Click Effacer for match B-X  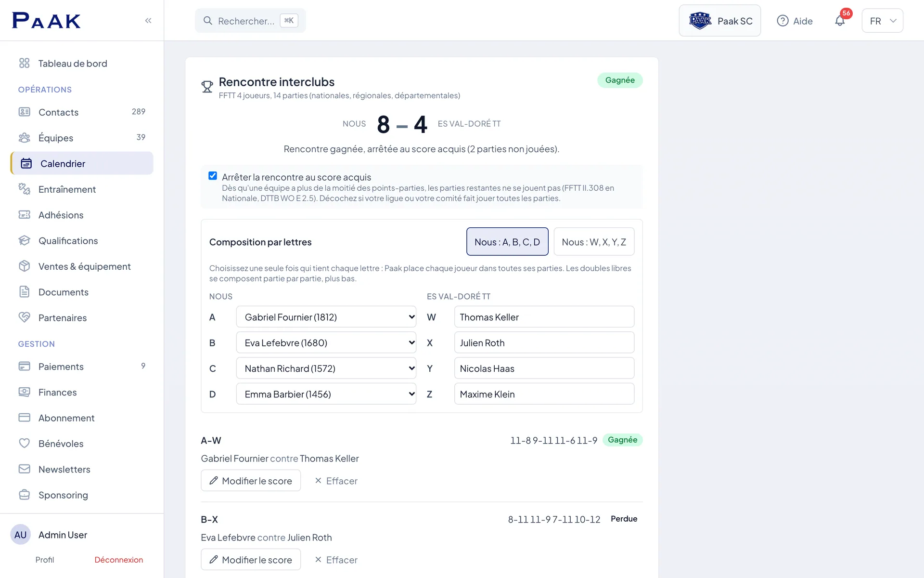coord(336,560)
